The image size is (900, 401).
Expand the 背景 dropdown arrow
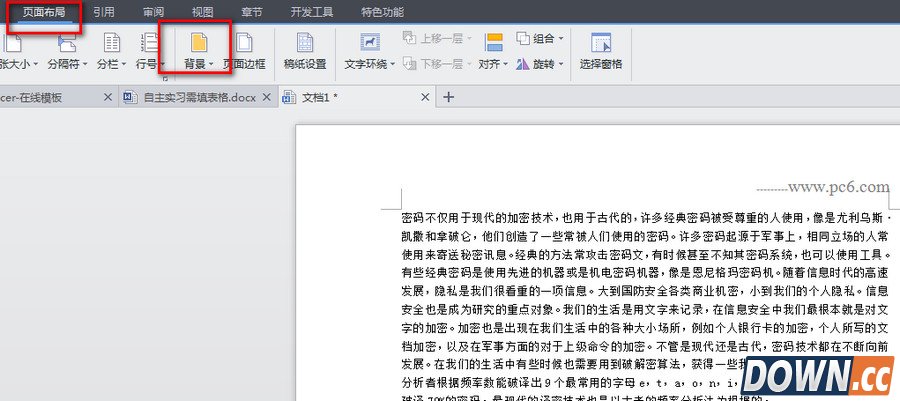(211, 65)
